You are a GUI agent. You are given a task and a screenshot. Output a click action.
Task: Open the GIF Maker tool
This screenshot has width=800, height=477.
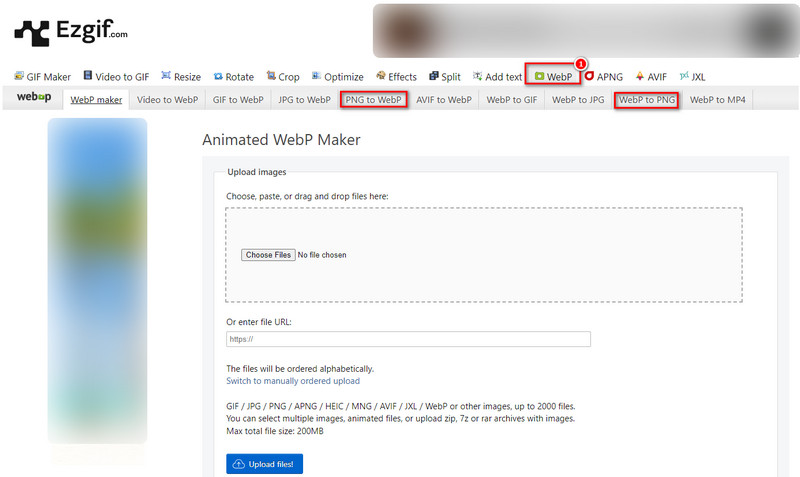coord(42,77)
